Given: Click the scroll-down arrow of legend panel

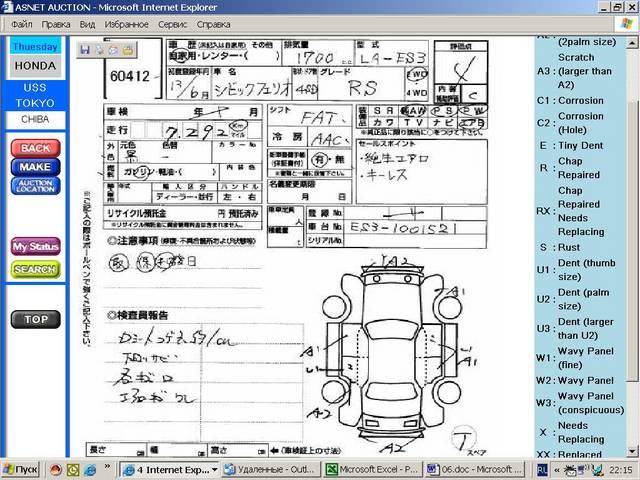Looking at the screenshot, I should 632,451.
